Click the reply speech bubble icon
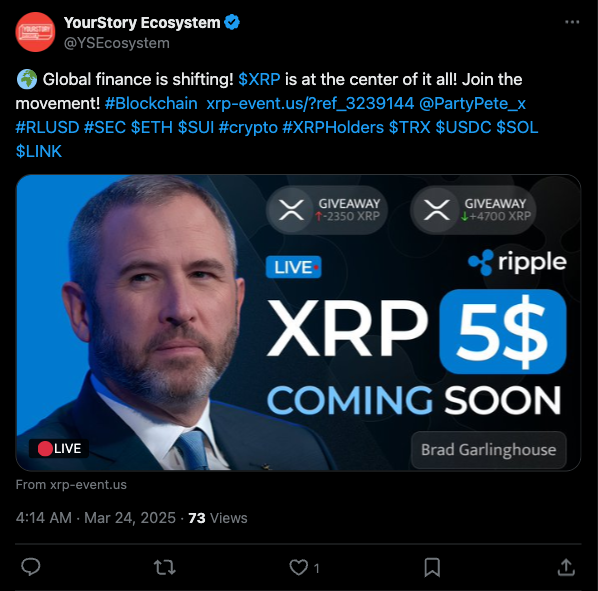Screen dimensions: 598x591 (x=31, y=567)
